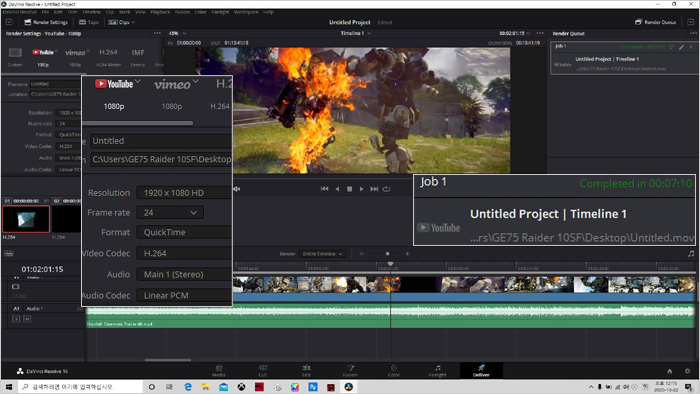Solo the A1 audio track
700x394 pixels.
(16, 319)
